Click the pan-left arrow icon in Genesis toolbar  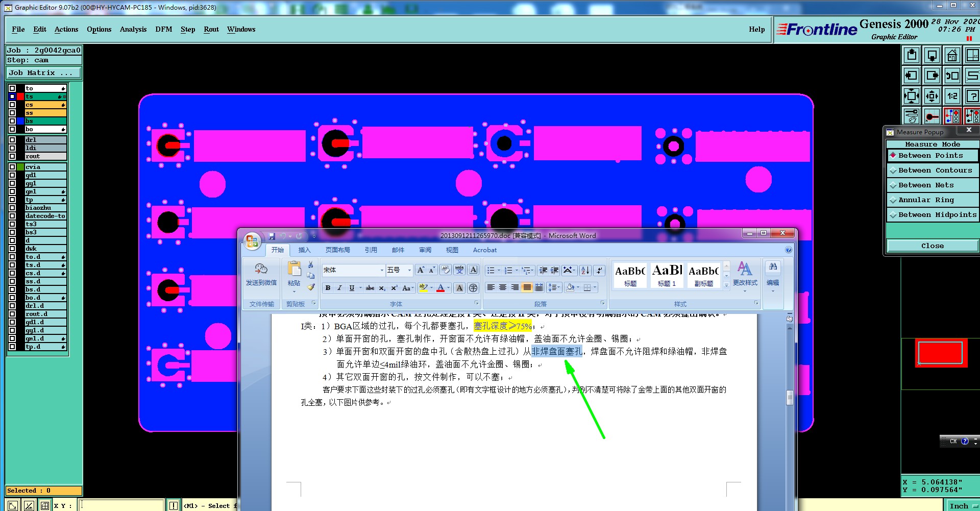912,76
